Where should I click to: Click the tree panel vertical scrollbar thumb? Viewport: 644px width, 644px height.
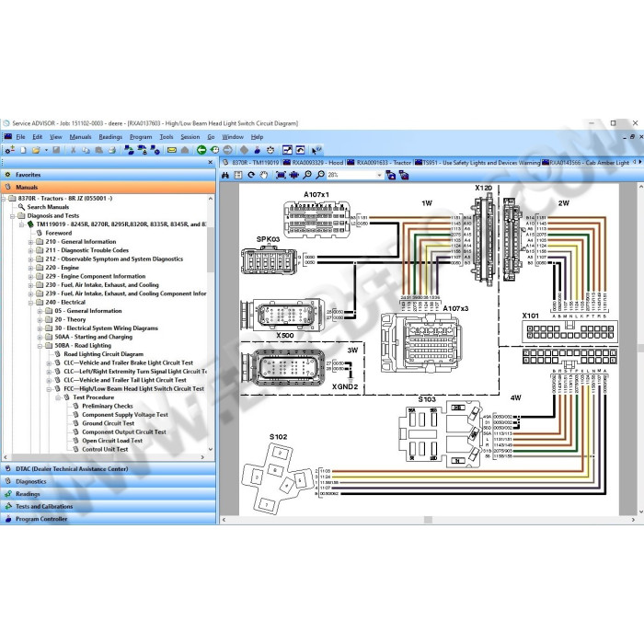click(x=211, y=249)
